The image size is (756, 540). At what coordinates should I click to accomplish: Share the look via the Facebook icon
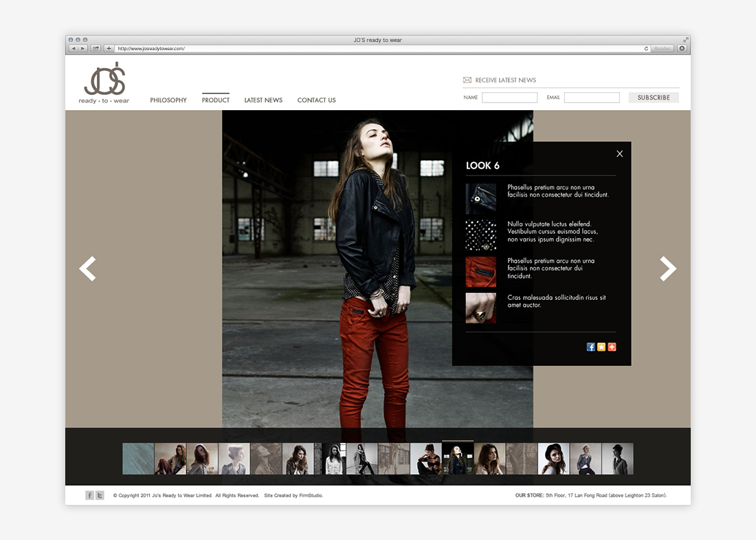tap(590, 347)
